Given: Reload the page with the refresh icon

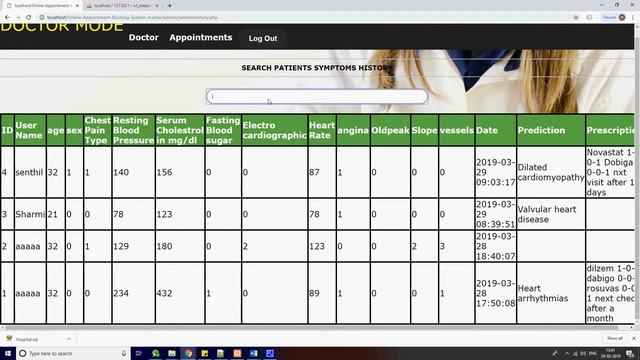Looking at the screenshot, I should point(29,18).
